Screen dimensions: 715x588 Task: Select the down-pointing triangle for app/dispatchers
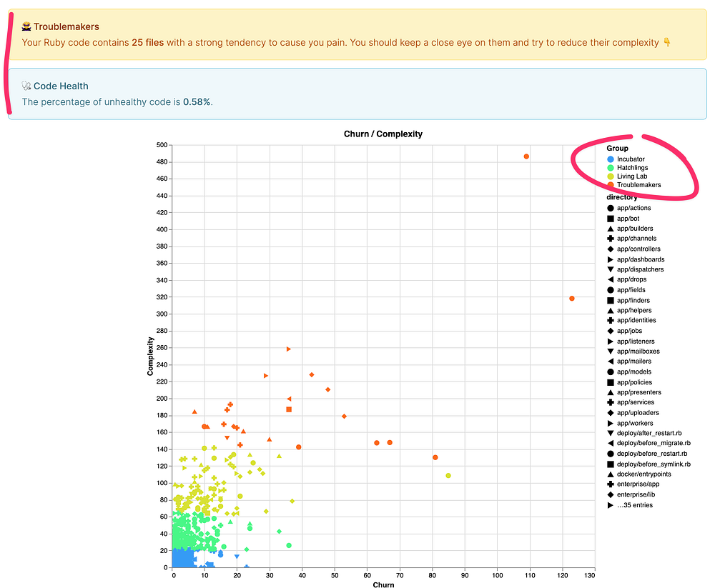click(x=611, y=269)
